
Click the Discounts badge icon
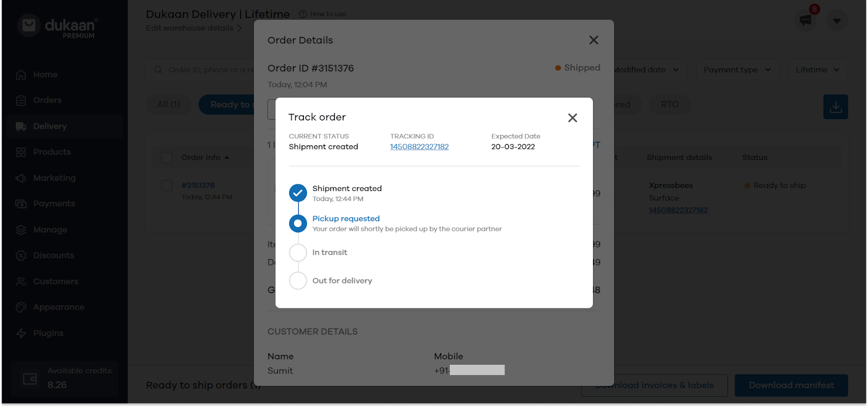click(21, 255)
